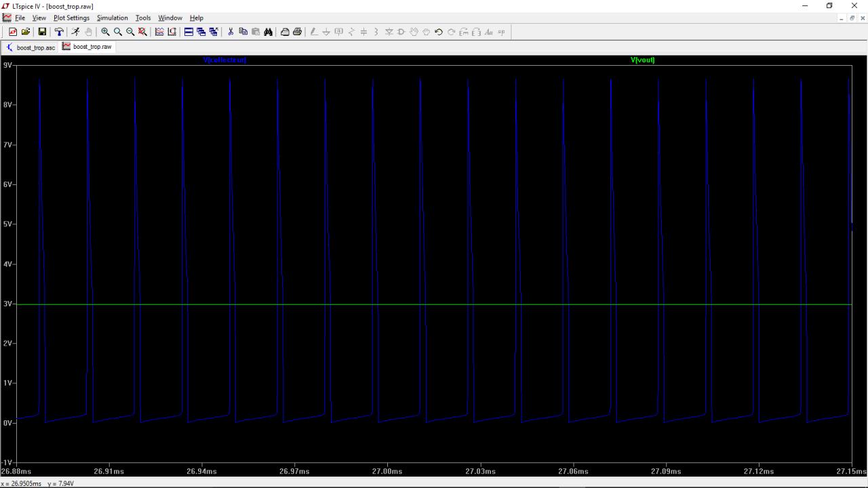Open the Simulation menu
The image size is (868, 488).
(112, 18)
